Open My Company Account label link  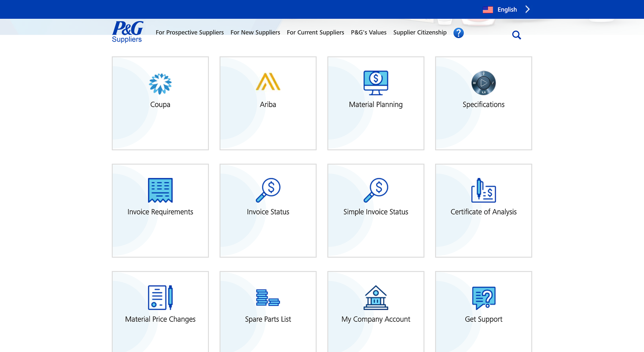376,319
